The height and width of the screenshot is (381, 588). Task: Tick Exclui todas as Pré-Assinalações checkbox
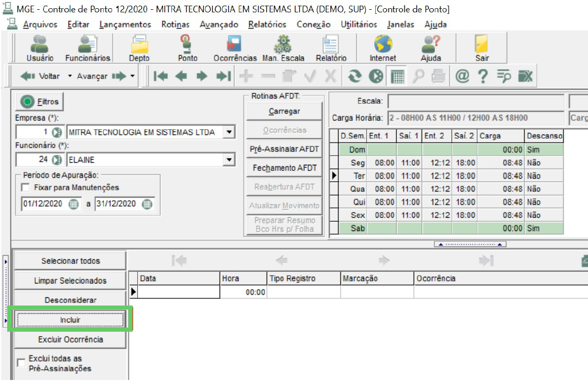[22, 363]
